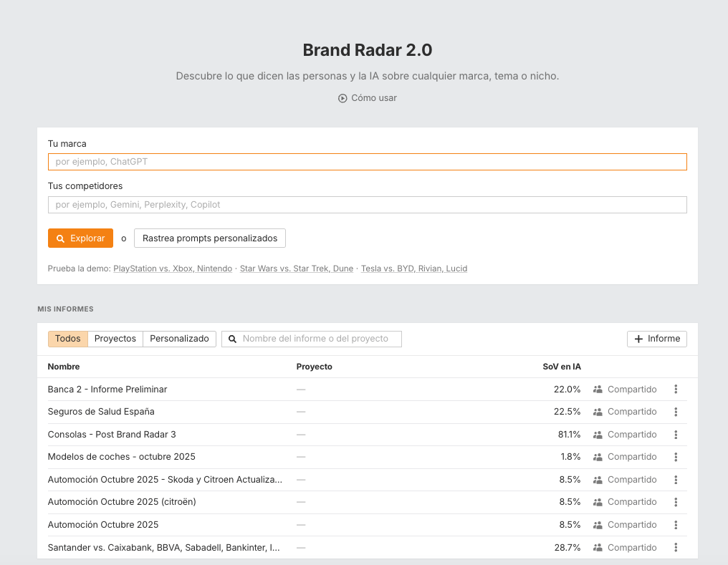Open kebab menu for Modelos de coches report
The width and height of the screenshot is (728, 565).
[675, 457]
